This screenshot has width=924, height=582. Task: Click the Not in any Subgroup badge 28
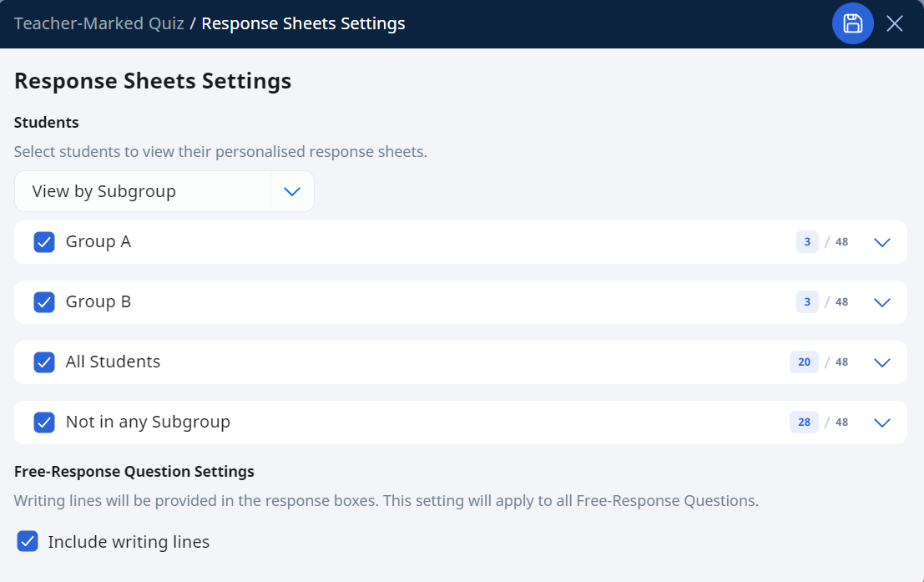click(804, 423)
